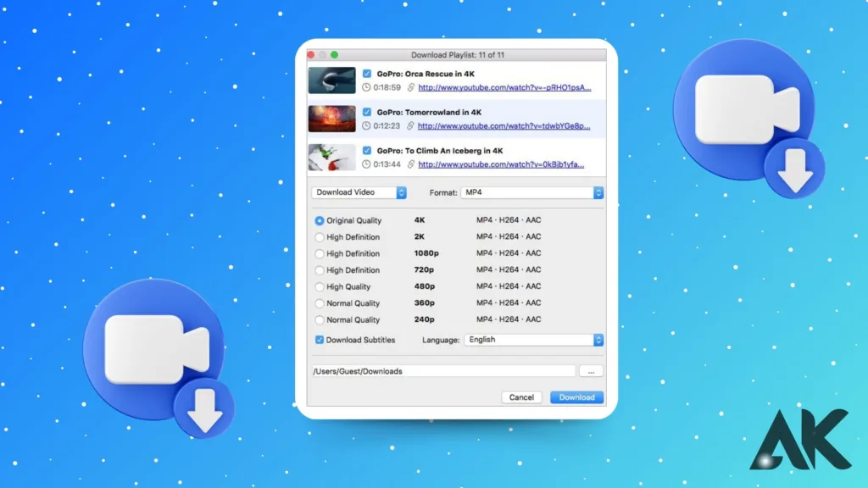Viewport: 868px width, 488px height.
Task: Click the large video download icon at top right
Action: [748, 116]
